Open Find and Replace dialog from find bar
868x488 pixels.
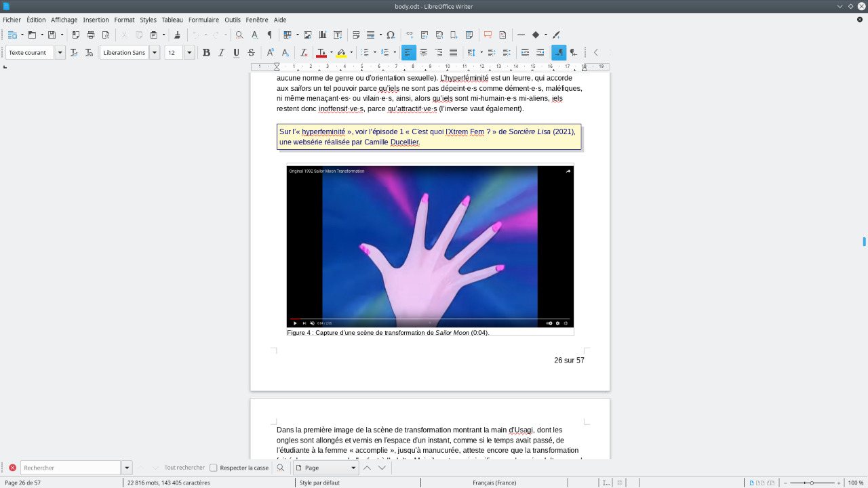pyautogui.click(x=281, y=468)
